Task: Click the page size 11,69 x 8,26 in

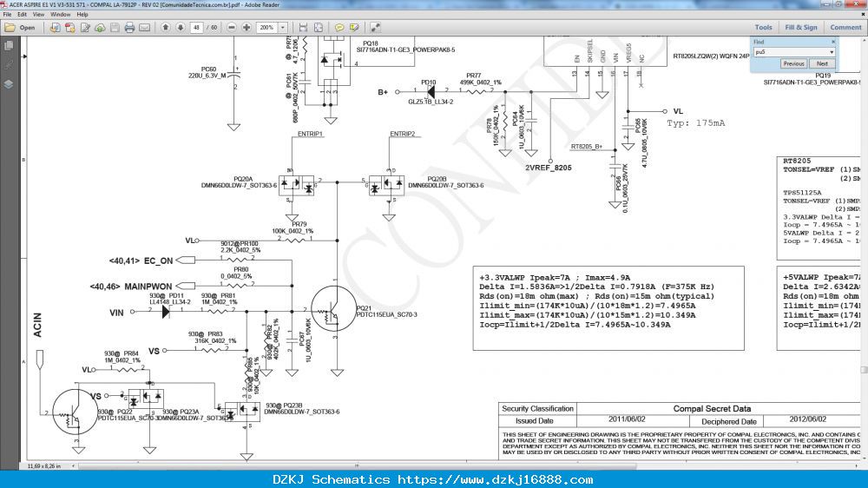Action: click(43, 465)
